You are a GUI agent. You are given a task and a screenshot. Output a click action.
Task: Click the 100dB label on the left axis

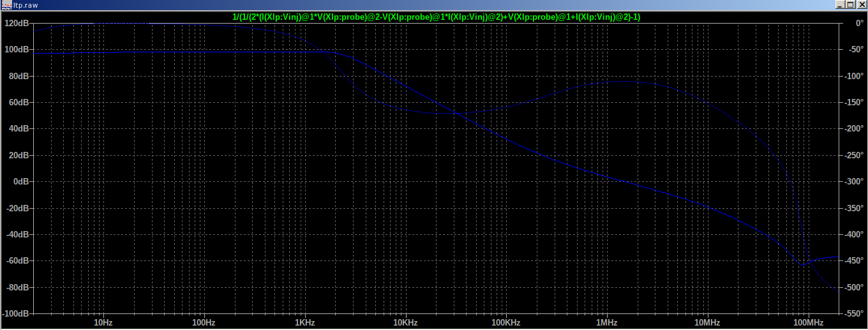[17, 49]
